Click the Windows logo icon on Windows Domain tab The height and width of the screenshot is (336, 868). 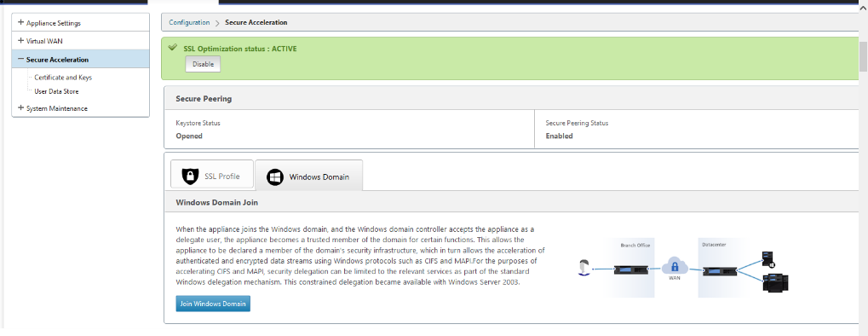(x=275, y=177)
